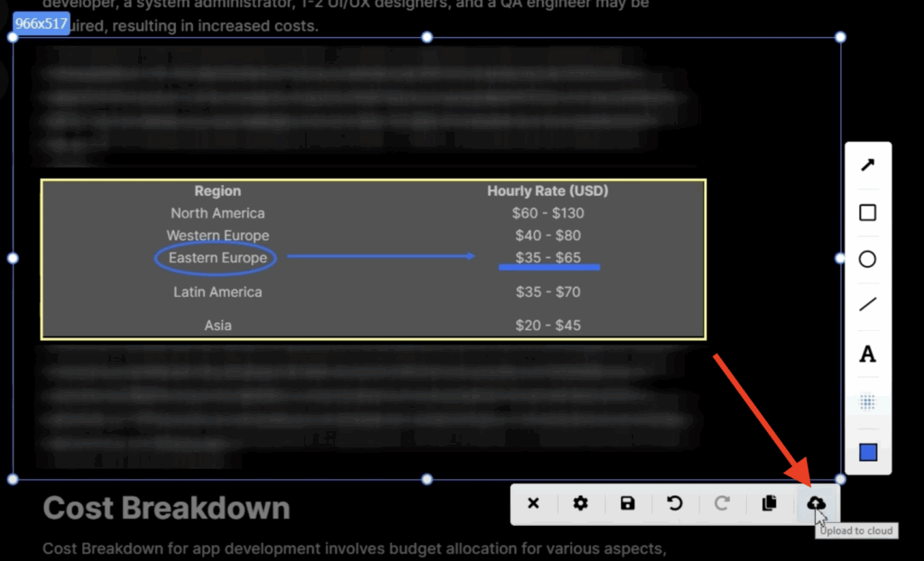
Task: Open the blue color picker swatch
Action: [x=868, y=453]
